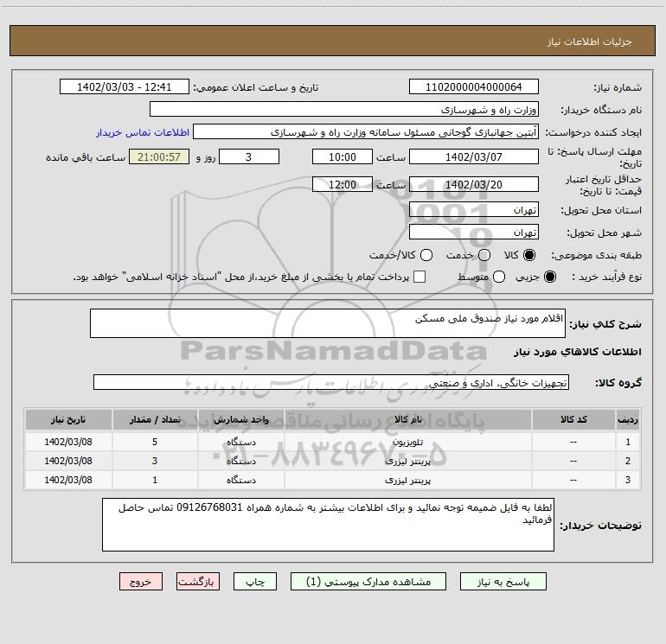Click the price validity date 1402/03/20

[x=474, y=185]
